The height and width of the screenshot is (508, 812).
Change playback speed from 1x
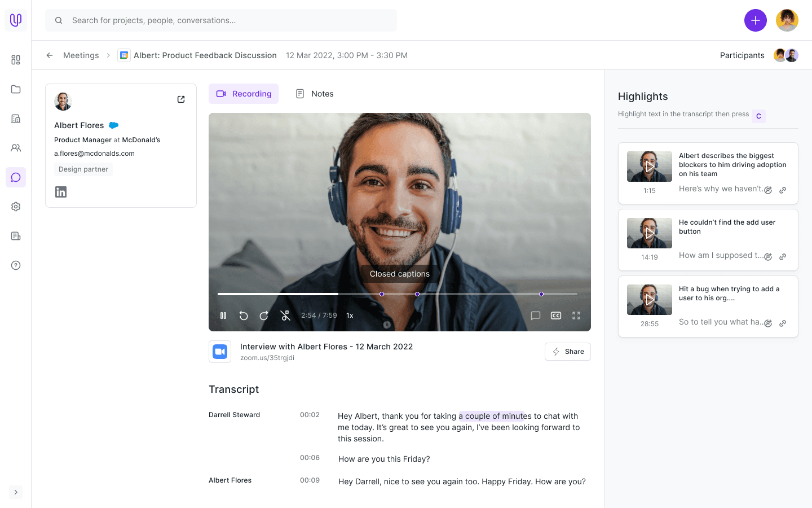(x=350, y=316)
